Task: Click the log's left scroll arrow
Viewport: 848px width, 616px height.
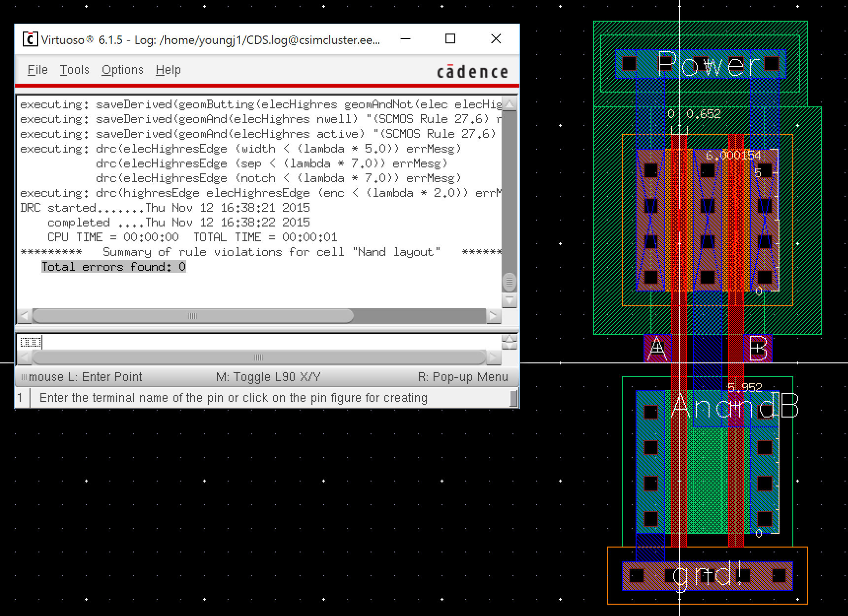Action: [24, 316]
